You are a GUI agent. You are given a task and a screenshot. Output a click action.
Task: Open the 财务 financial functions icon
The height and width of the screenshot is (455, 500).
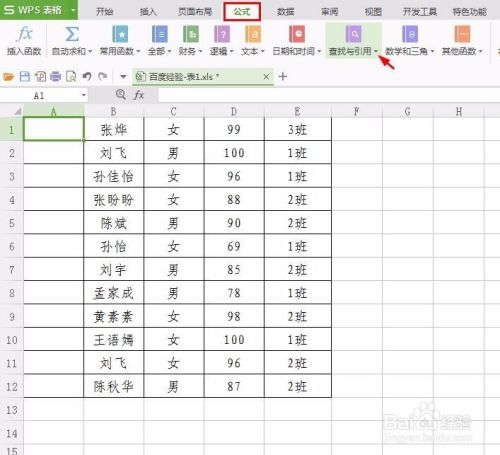pyautogui.click(x=191, y=34)
